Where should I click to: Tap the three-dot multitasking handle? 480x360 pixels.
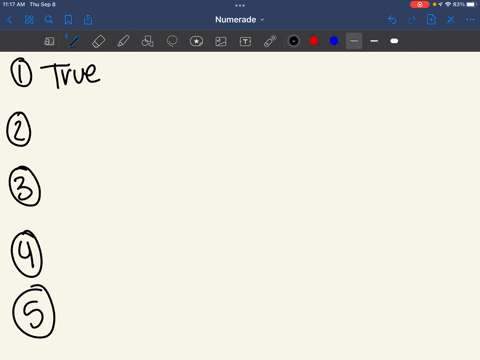point(240,5)
